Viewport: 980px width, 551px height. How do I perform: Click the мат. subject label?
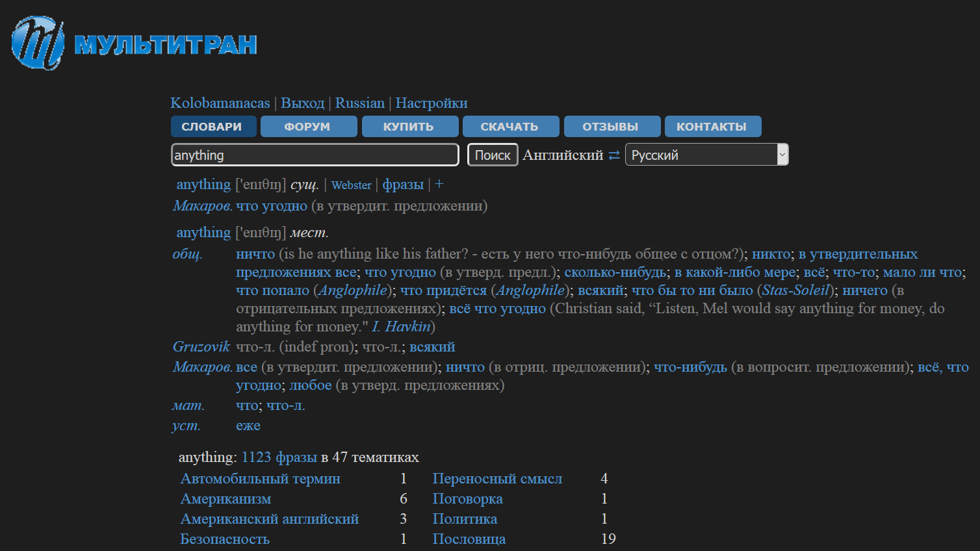188,405
